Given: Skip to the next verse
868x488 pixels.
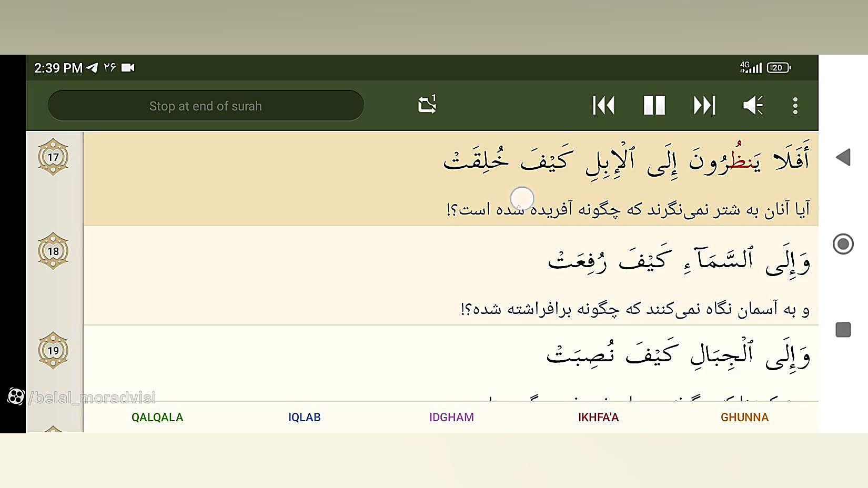Looking at the screenshot, I should pyautogui.click(x=704, y=105).
